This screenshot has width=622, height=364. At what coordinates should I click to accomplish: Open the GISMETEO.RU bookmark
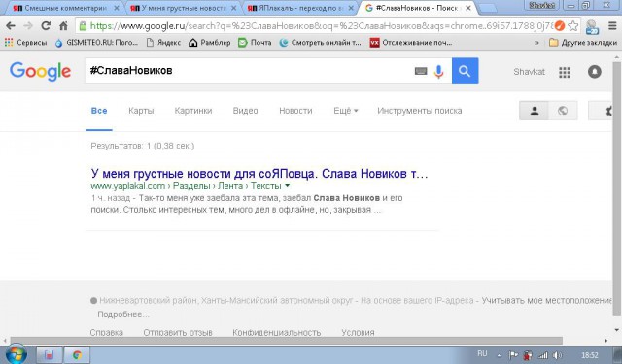pyautogui.click(x=96, y=43)
